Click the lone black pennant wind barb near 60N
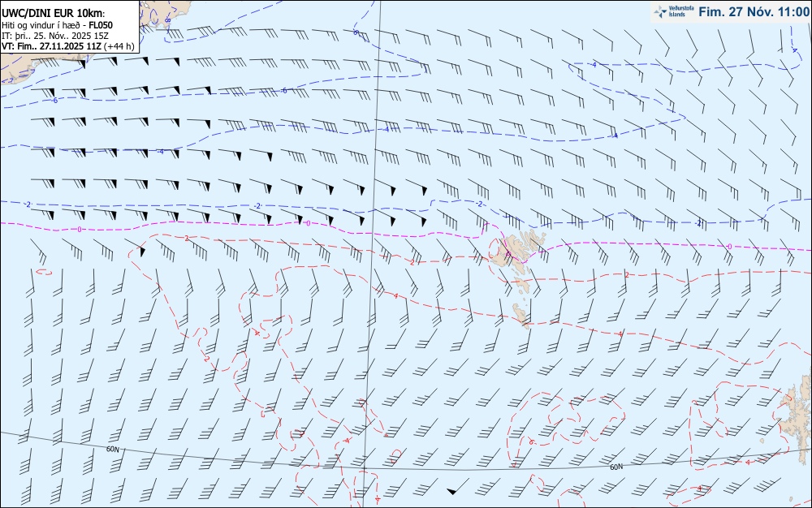 point(458,488)
